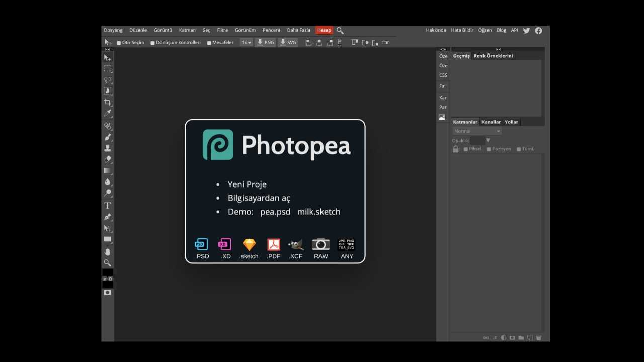Select the Clone Stamp tool
Image resolution: width=644 pixels, height=362 pixels.
[107, 148]
